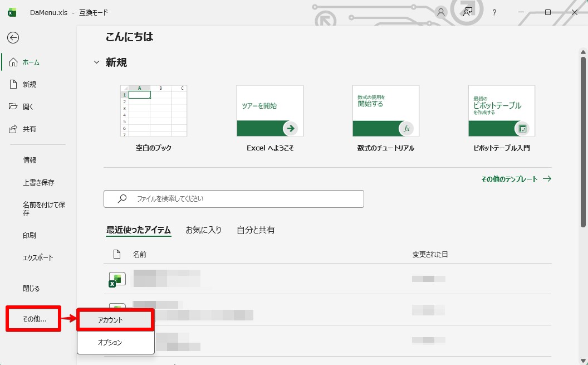Open the ツアーを開始 template thumbnail

(x=269, y=111)
